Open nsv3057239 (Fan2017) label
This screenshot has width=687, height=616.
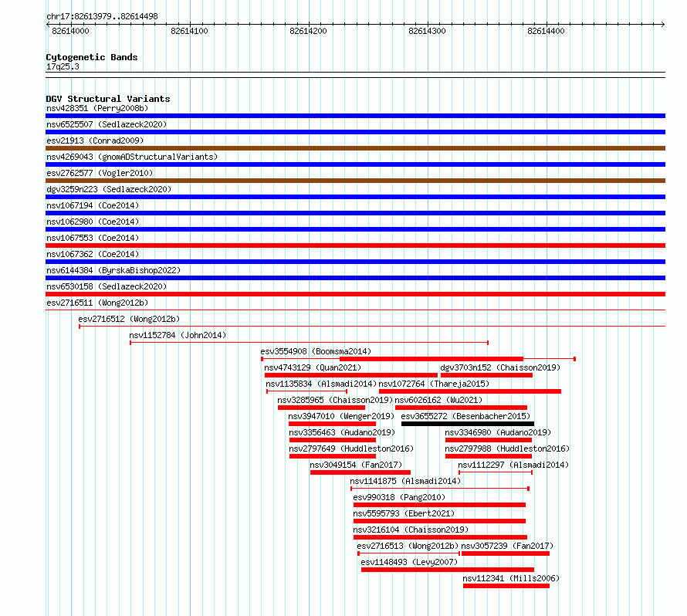tap(507, 546)
